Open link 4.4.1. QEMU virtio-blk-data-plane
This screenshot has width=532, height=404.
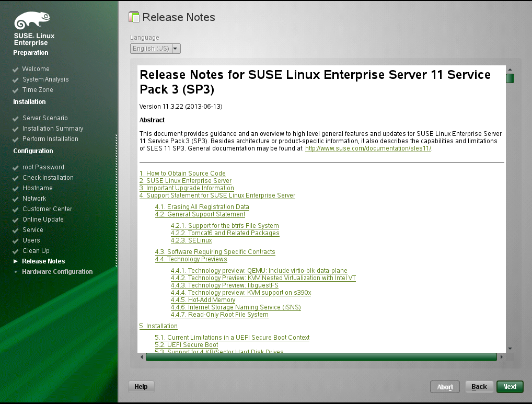tap(259, 271)
